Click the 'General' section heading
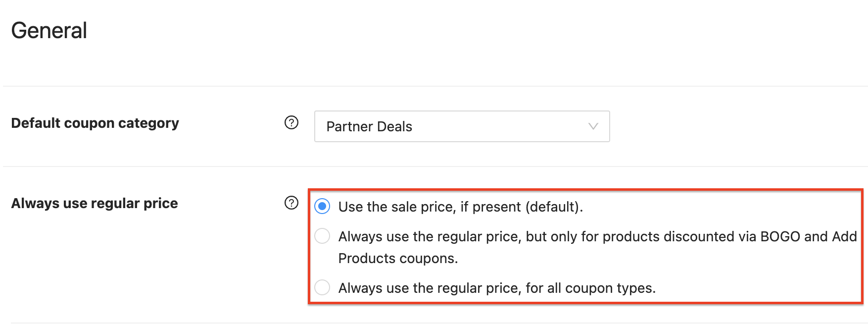Viewport: 868px width, 327px height. 49,31
